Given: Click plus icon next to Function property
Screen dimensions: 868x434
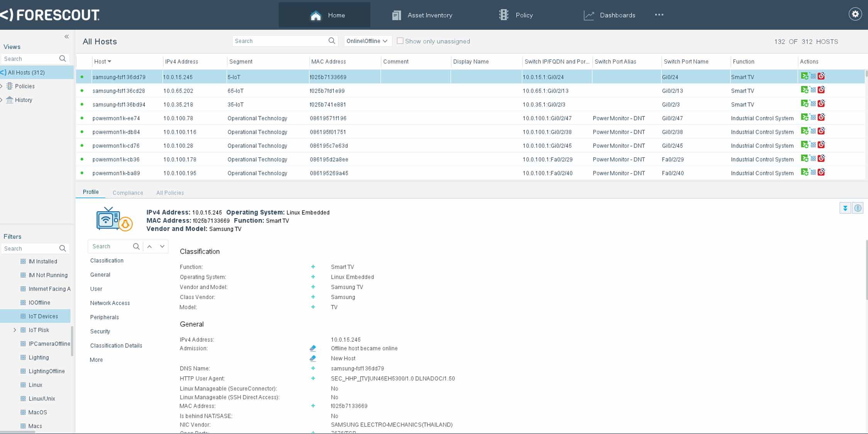Looking at the screenshot, I should point(313,267).
